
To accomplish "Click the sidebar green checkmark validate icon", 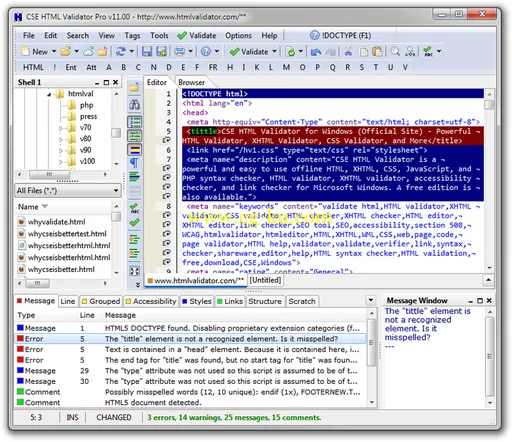I will point(134,222).
